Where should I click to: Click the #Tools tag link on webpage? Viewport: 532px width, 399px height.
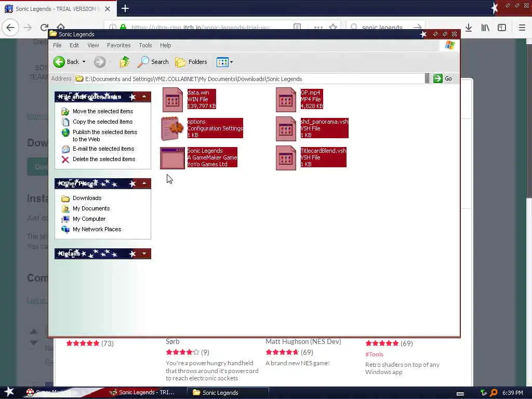[x=374, y=354]
